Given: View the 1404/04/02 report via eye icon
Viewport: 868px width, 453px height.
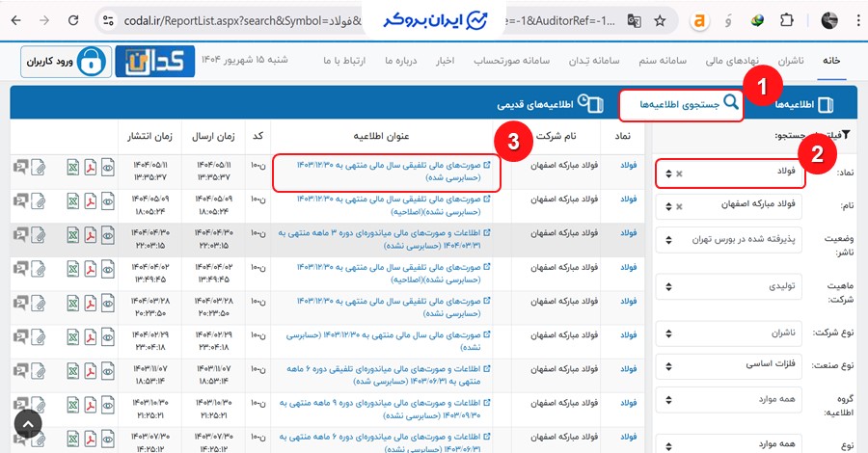Looking at the screenshot, I should click(108, 269).
